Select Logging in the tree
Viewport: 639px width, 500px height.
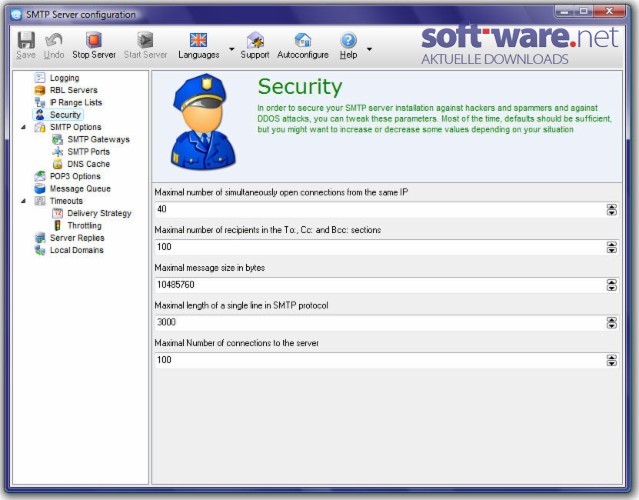64,77
